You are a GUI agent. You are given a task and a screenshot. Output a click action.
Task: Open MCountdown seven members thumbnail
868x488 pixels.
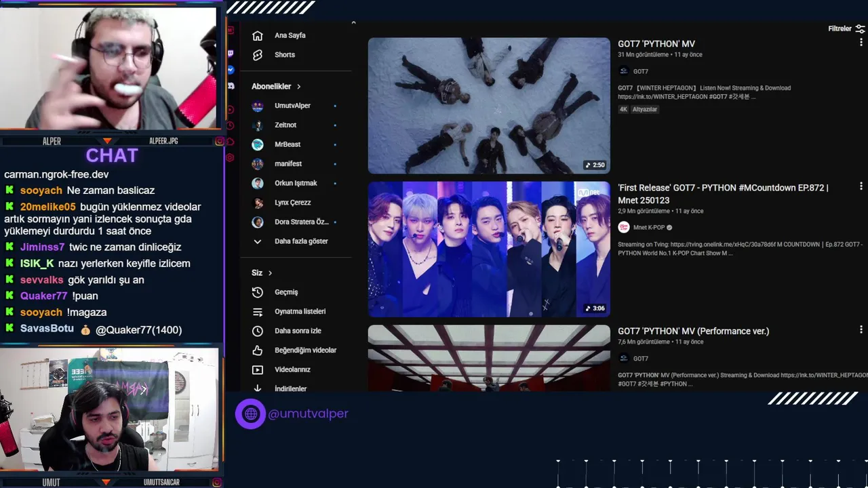489,249
